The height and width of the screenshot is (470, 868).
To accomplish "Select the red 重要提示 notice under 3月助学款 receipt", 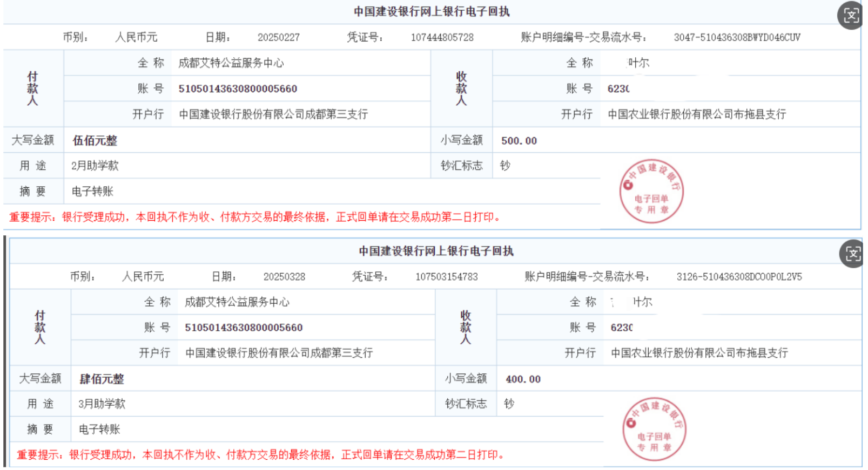I will coord(261,455).
